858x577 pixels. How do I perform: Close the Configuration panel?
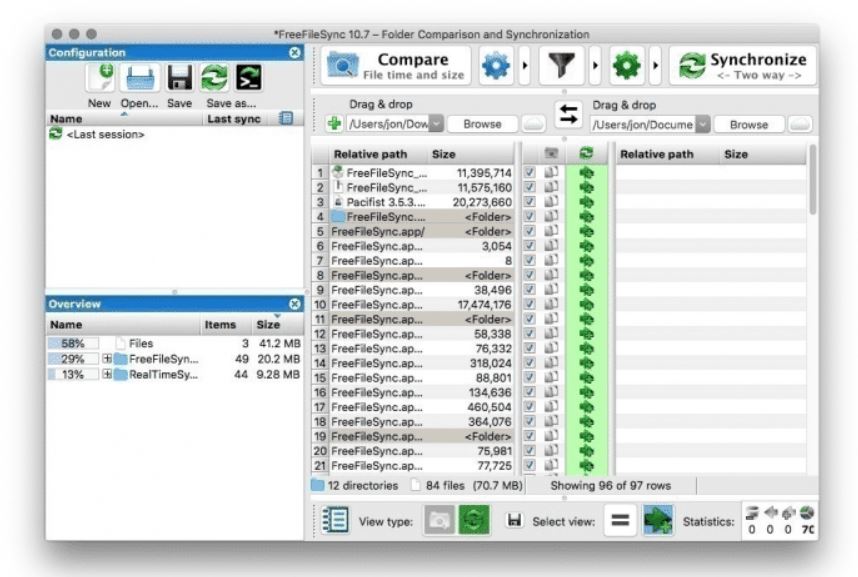[x=294, y=53]
